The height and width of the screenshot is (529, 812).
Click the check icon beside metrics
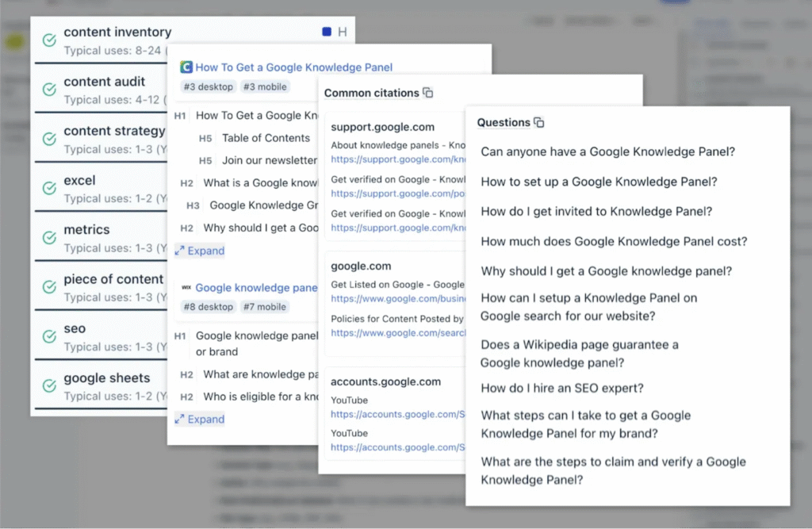coord(50,238)
